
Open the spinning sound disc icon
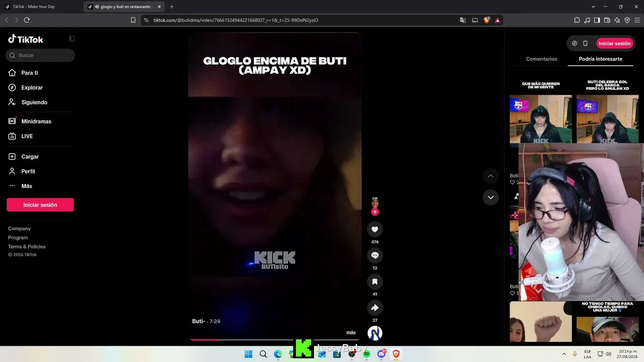click(x=375, y=333)
